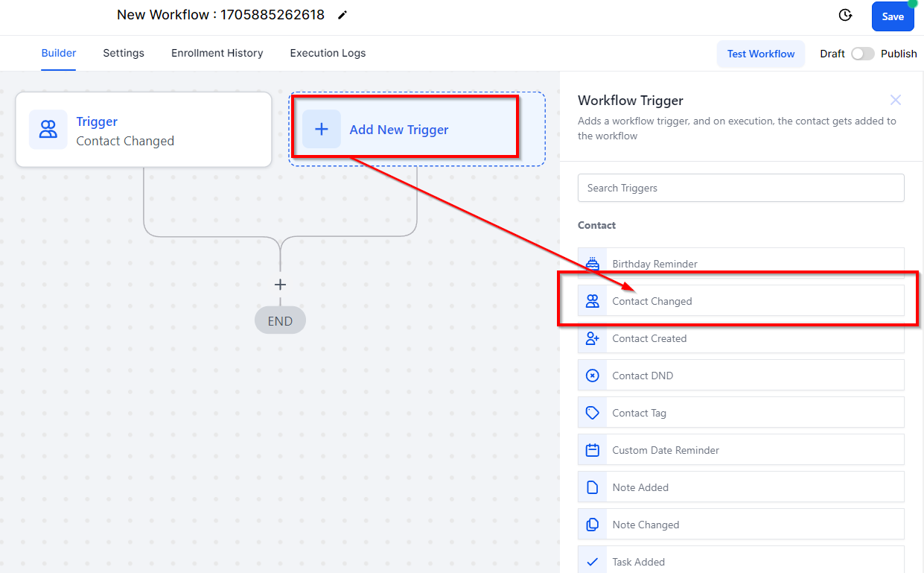This screenshot has width=924, height=573.
Task: Choose the Contact Created trigger
Action: tap(741, 338)
